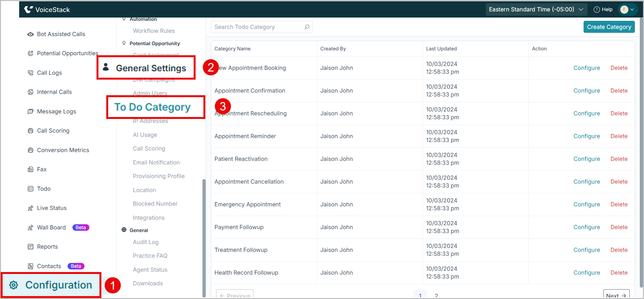
Task: Click the Potential Opportunity section bulb icon
Action: pyautogui.click(x=124, y=43)
